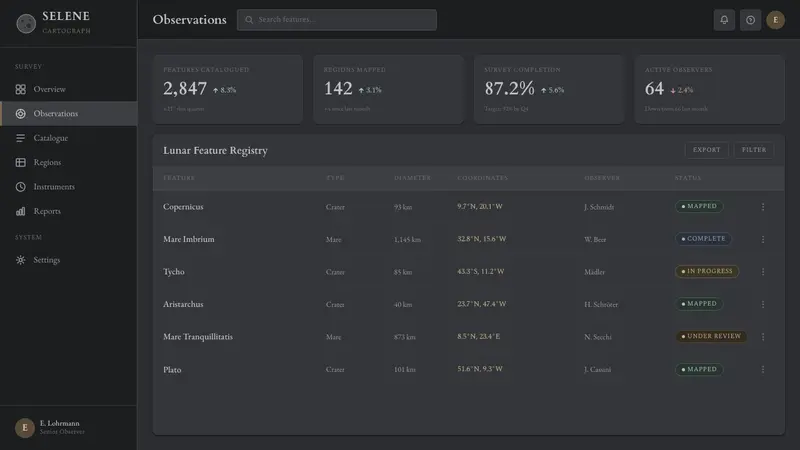
Task: Select Mare Tranquillitatis feature name
Action: [198, 337]
